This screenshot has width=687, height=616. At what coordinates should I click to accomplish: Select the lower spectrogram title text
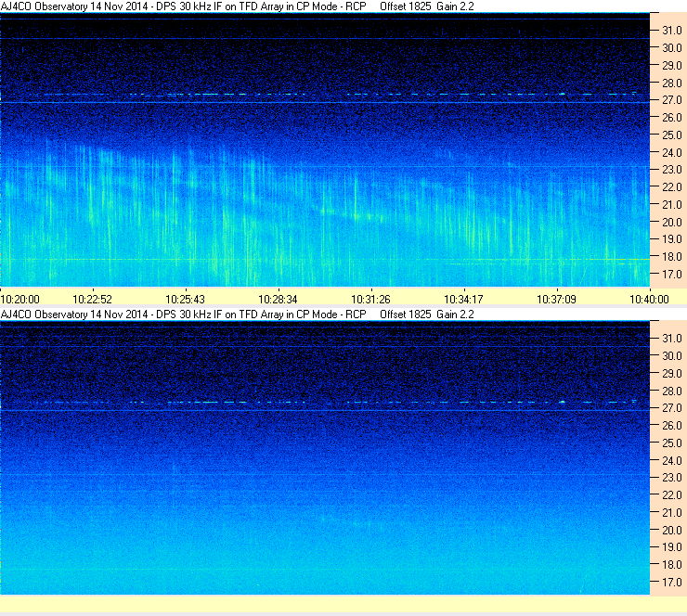point(237,314)
